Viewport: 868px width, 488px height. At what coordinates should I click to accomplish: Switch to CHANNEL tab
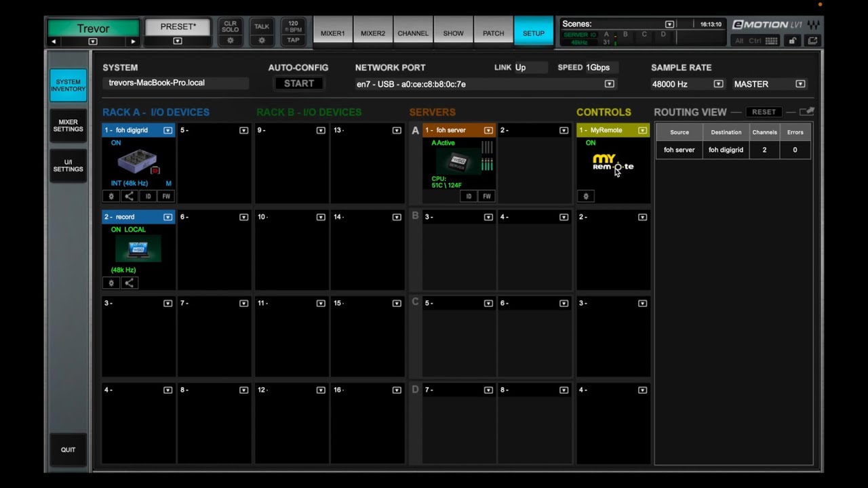tap(413, 32)
